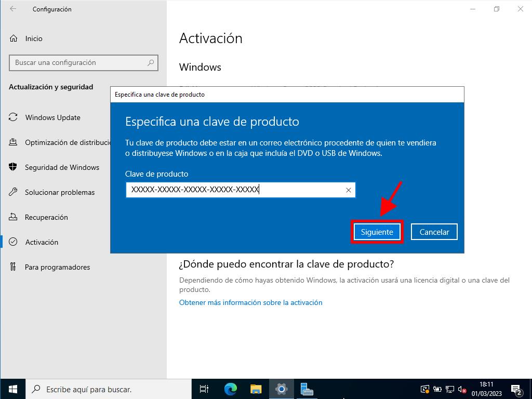Go to Windows Update section
Image resolution: width=532 pixels, height=399 pixels.
click(52, 117)
